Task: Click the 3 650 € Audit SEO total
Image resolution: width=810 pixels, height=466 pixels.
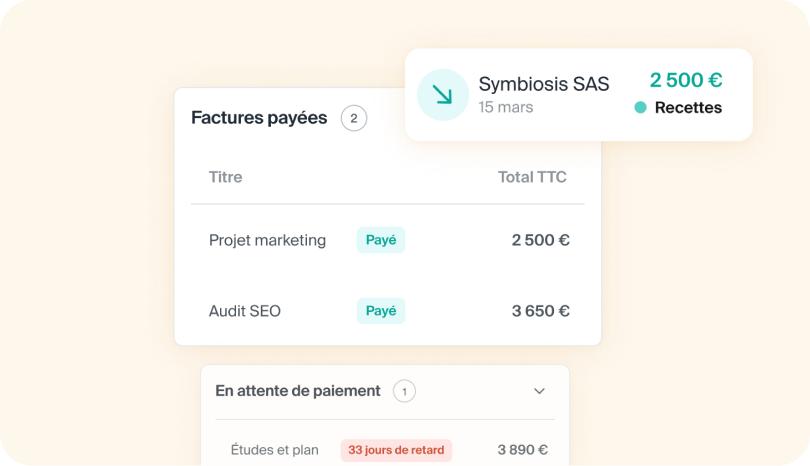Action: click(540, 311)
